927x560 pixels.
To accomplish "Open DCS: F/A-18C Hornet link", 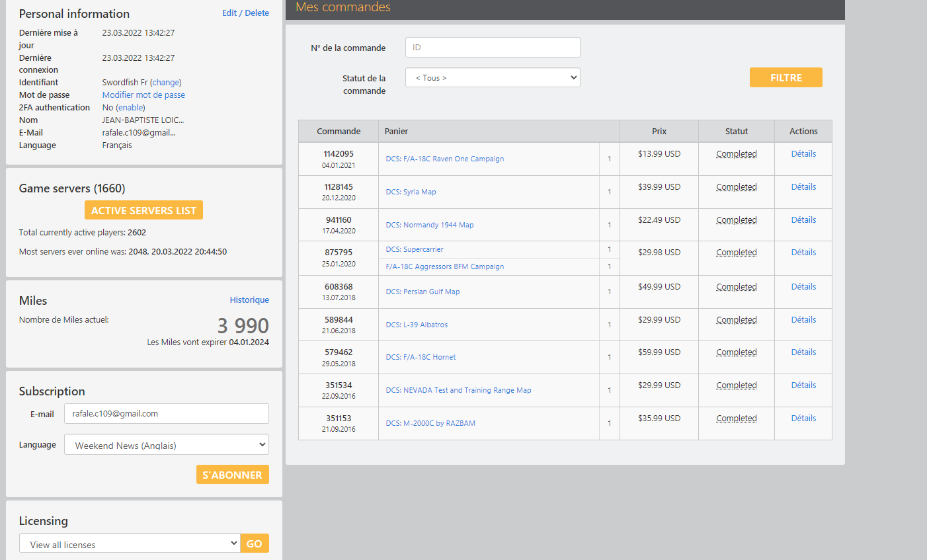I will click(421, 357).
